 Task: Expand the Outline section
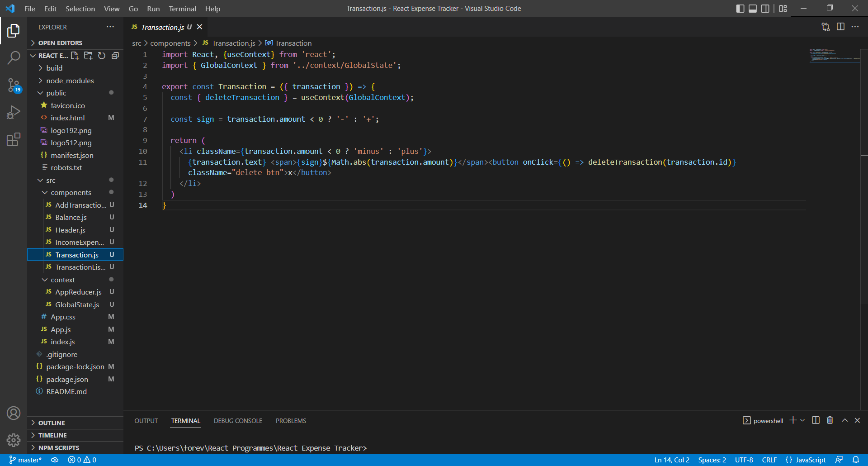point(75,423)
